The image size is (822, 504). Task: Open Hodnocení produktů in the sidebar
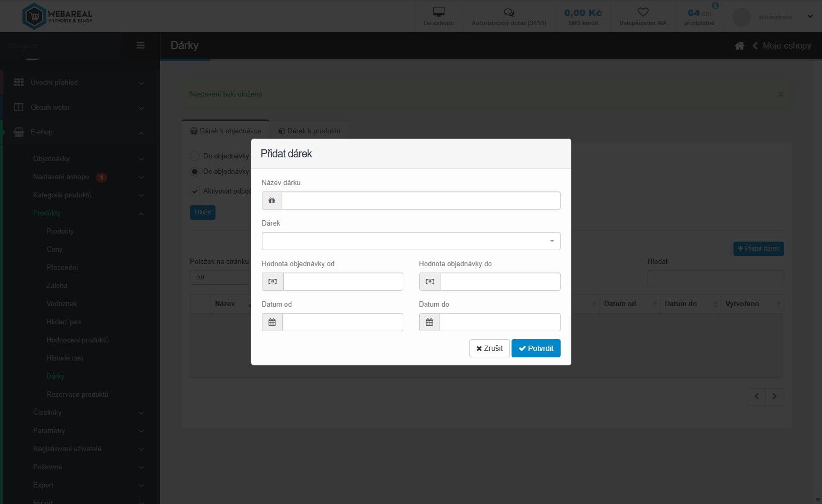pyautogui.click(x=78, y=340)
